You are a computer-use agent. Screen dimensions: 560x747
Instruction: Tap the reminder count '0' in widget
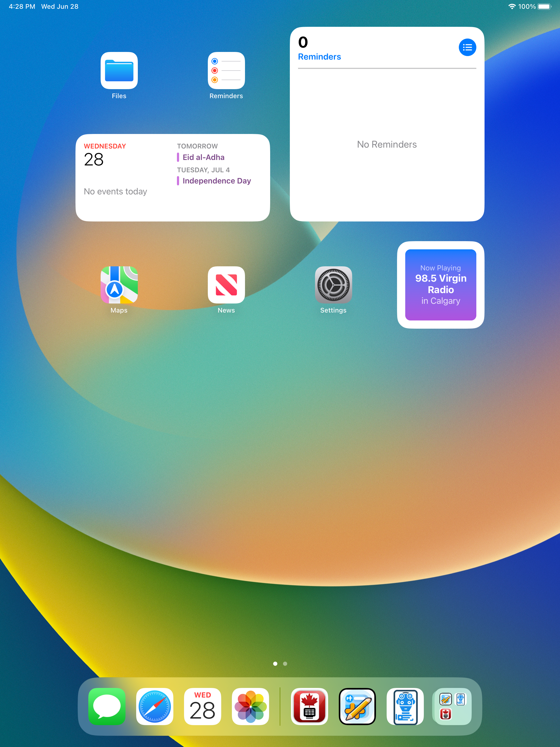tap(303, 42)
